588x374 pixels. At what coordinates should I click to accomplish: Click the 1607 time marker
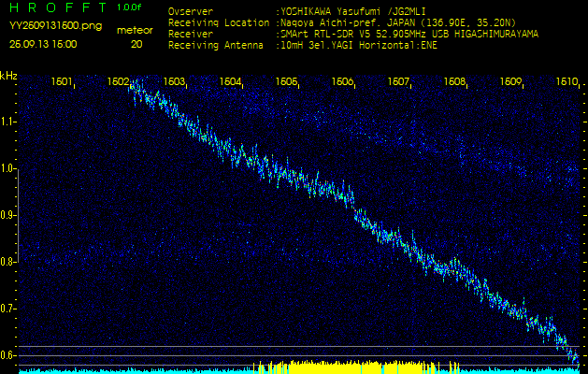(399, 81)
